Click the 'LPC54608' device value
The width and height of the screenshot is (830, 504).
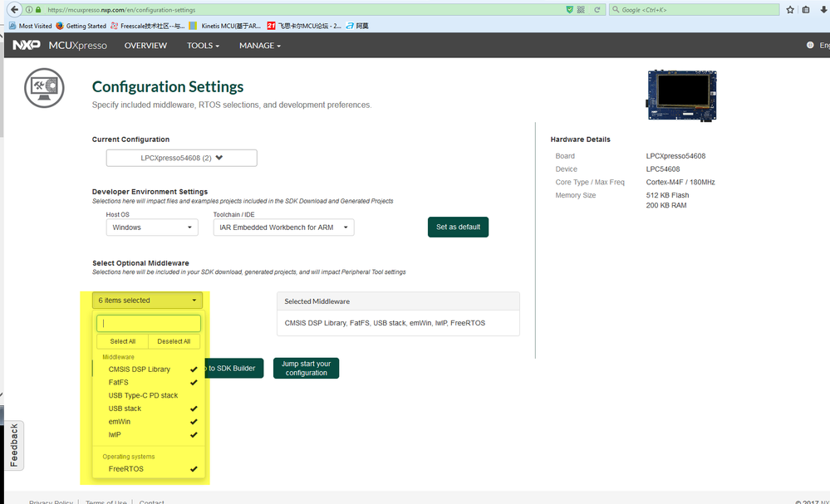pos(663,169)
